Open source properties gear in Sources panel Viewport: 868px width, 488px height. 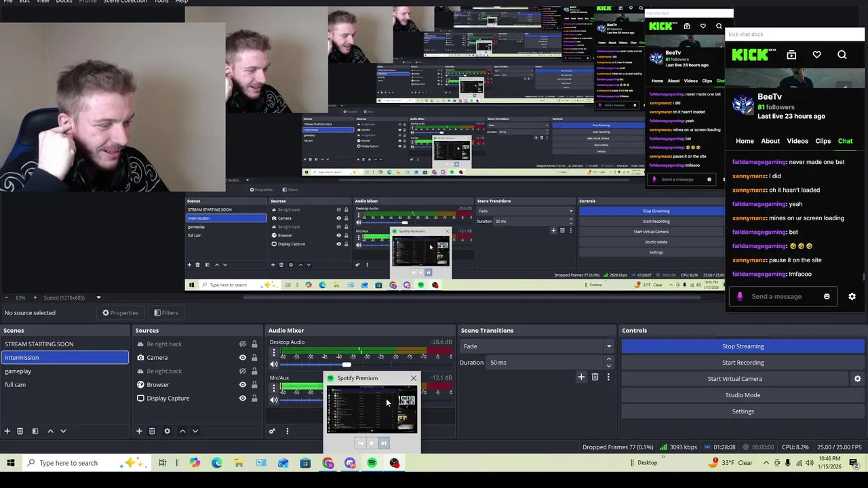167,431
